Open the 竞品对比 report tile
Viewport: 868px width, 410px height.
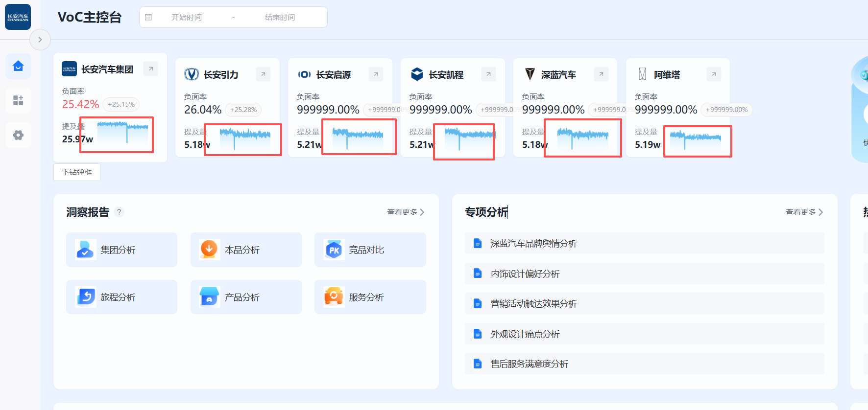pos(370,250)
